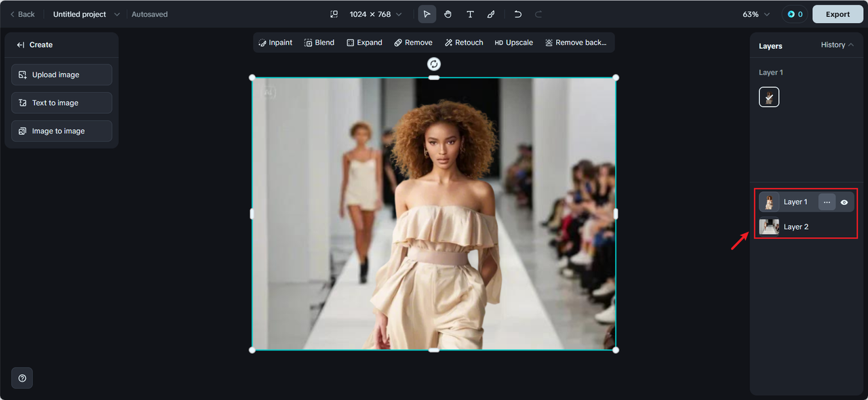
Task: Open the Layer 1 more options menu
Action: coord(827,202)
